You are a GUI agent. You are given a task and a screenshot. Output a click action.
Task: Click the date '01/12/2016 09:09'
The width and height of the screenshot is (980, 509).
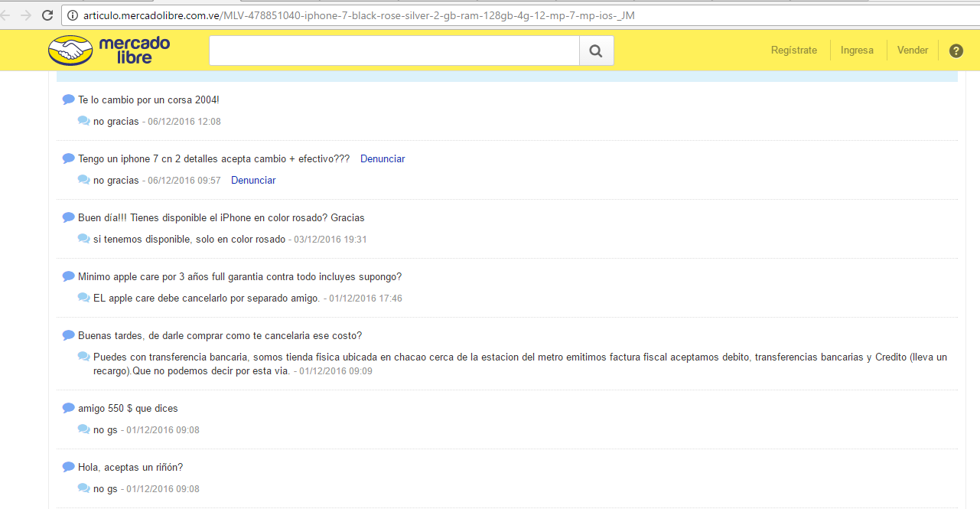336,371
